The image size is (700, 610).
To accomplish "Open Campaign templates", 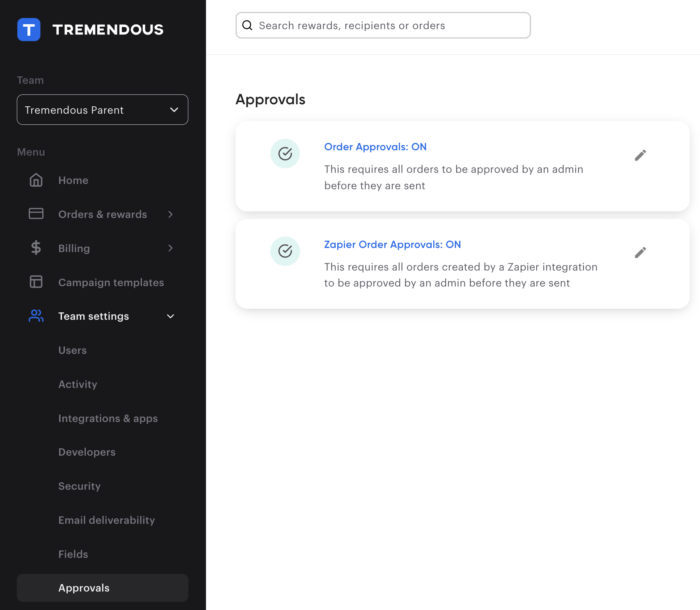I will pos(111,282).
